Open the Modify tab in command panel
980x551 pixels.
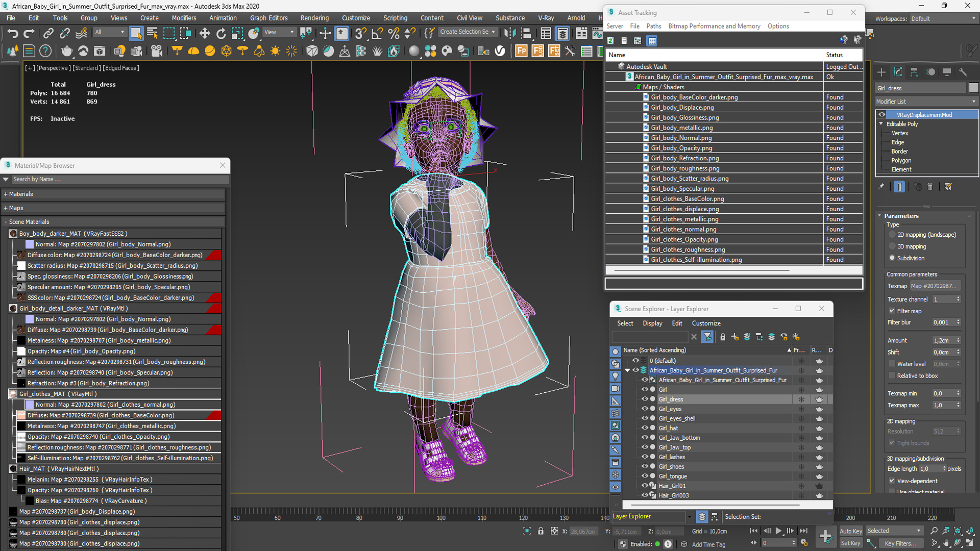click(898, 72)
